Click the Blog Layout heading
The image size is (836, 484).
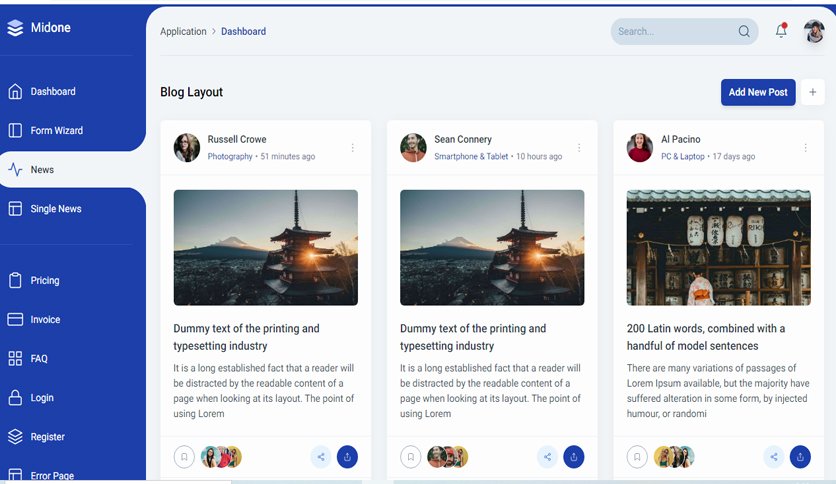[x=191, y=92]
